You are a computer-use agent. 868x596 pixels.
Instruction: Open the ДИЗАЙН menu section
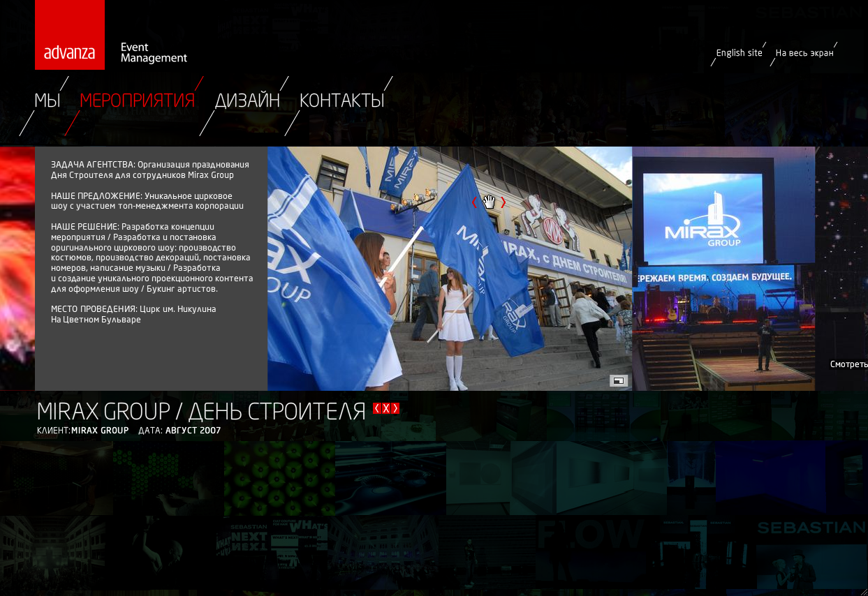pos(247,100)
